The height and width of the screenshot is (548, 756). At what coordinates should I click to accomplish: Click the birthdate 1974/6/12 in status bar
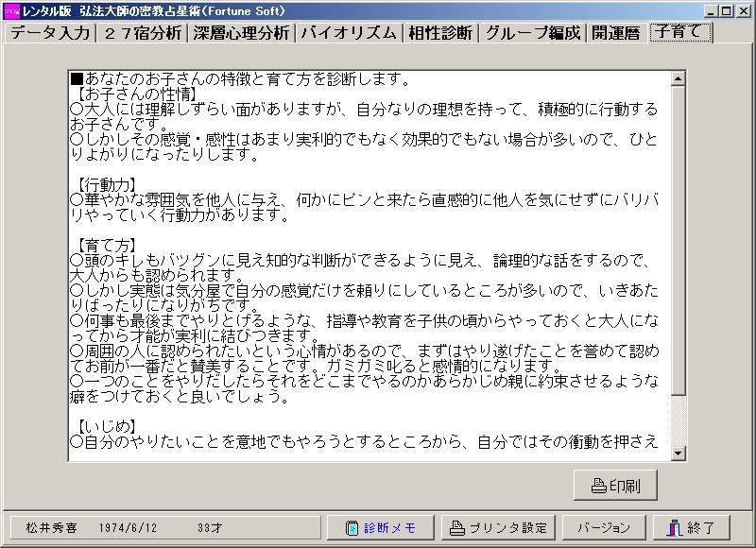128,528
